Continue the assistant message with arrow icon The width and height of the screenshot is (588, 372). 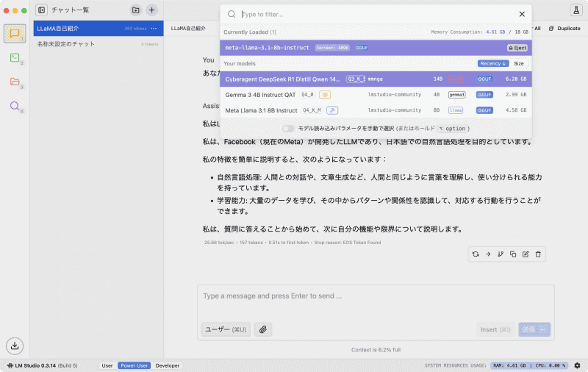pyautogui.click(x=488, y=254)
